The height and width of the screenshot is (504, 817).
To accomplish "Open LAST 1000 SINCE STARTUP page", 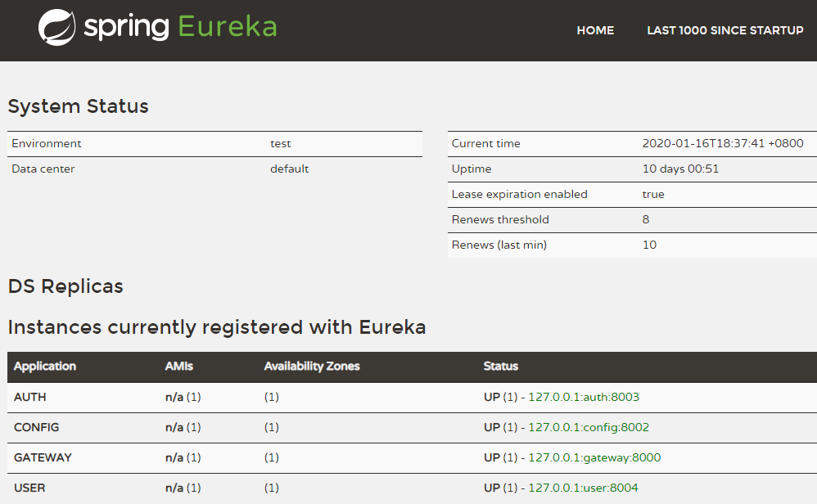I will pyautogui.click(x=724, y=31).
